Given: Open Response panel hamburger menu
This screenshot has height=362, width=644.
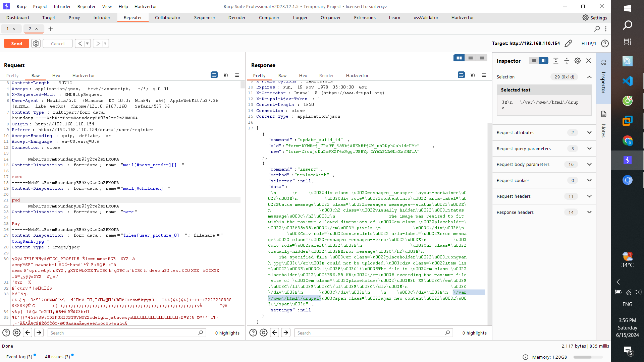Looking at the screenshot, I should (x=484, y=75).
